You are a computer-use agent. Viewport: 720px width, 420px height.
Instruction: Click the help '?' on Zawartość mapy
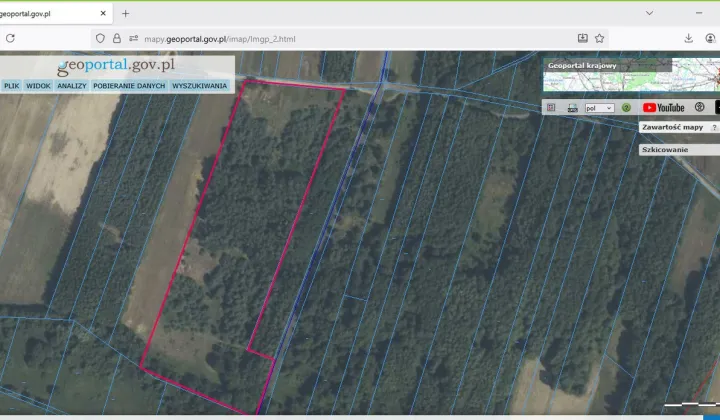[x=714, y=128]
